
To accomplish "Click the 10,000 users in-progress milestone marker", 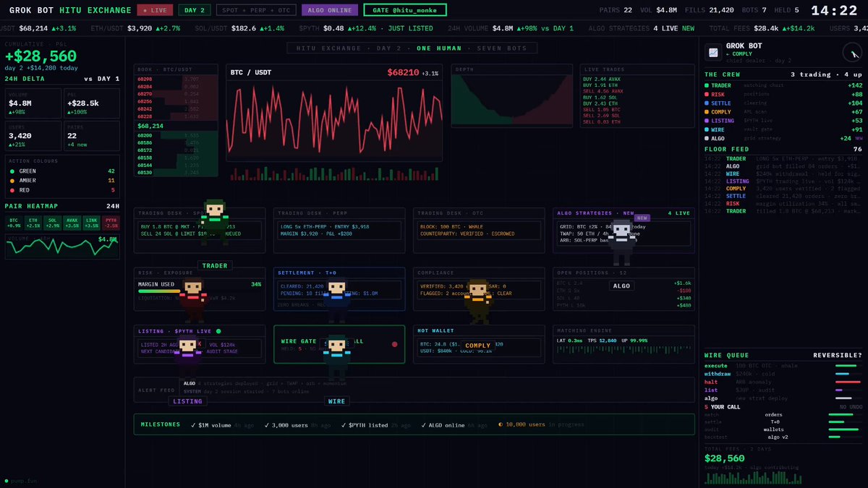I will coord(501,425).
